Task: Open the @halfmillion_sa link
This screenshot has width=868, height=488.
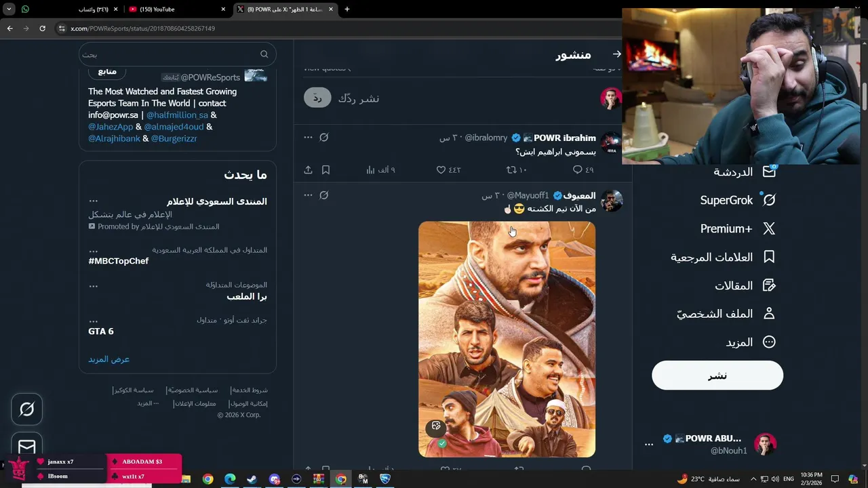Action: (177, 115)
